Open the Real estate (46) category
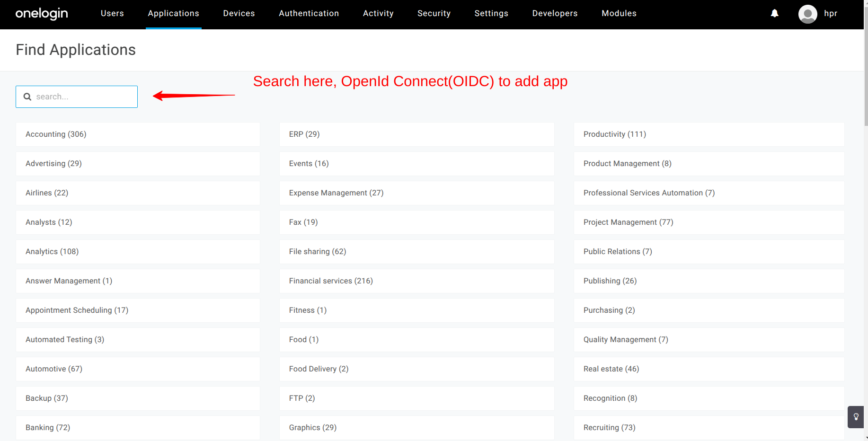The height and width of the screenshot is (441, 868). tap(709, 369)
